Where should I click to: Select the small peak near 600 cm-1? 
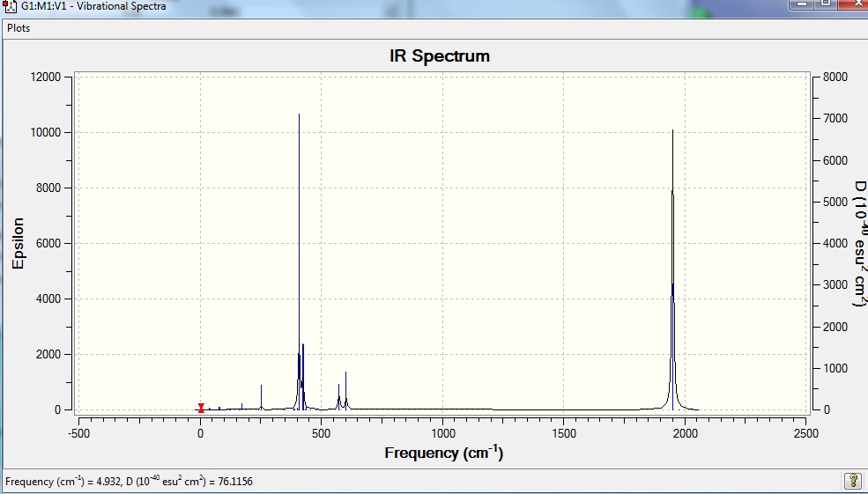point(345,390)
